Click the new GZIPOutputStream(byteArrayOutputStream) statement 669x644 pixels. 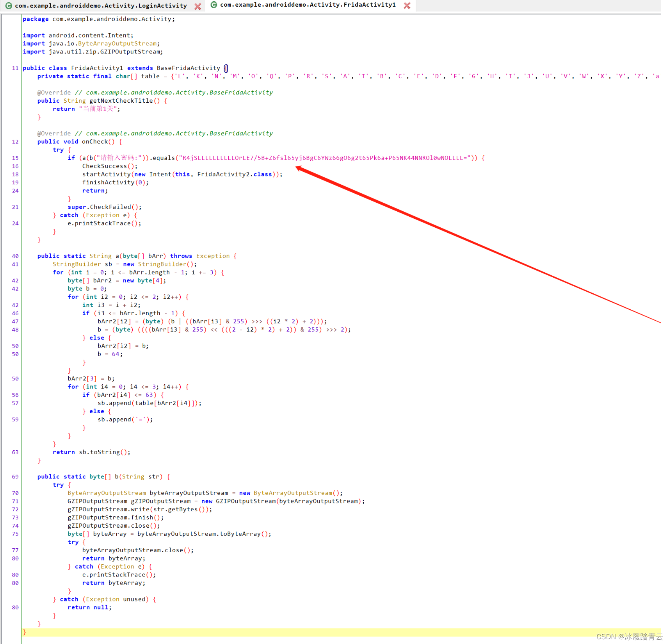point(216,501)
